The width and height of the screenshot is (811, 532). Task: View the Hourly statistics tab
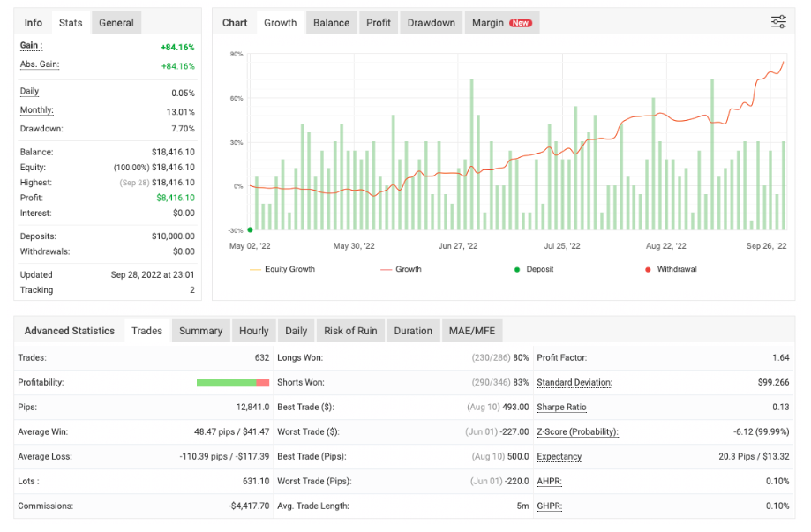click(253, 331)
